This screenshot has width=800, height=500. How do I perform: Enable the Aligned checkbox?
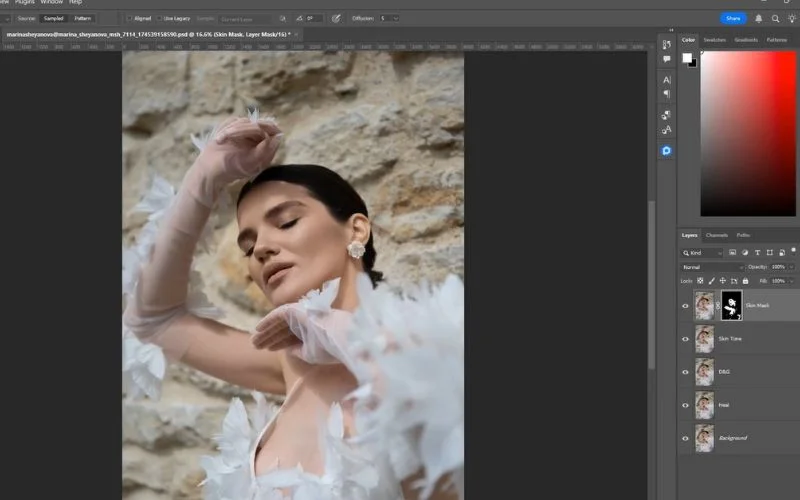point(129,18)
